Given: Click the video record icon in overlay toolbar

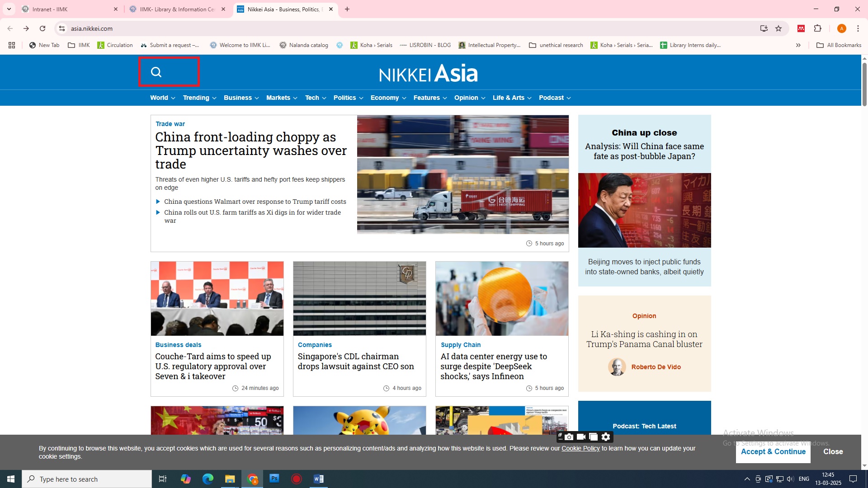Looking at the screenshot, I should coord(581,437).
